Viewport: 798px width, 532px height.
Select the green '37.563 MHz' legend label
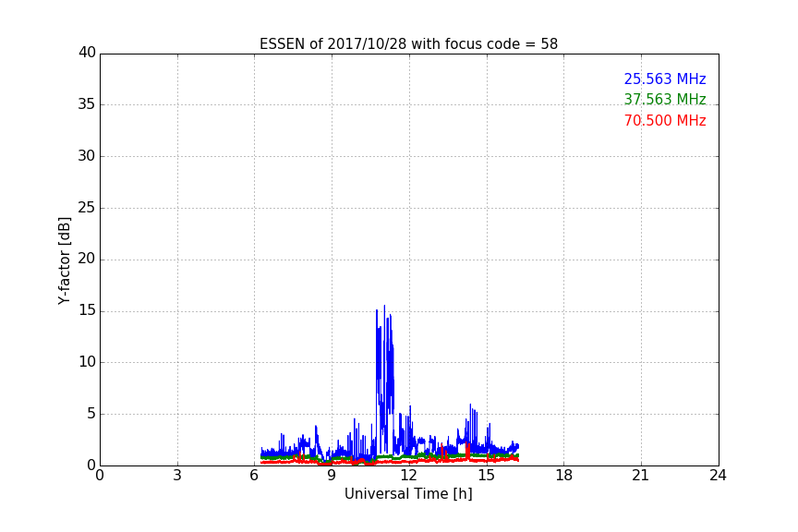(x=665, y=99)
